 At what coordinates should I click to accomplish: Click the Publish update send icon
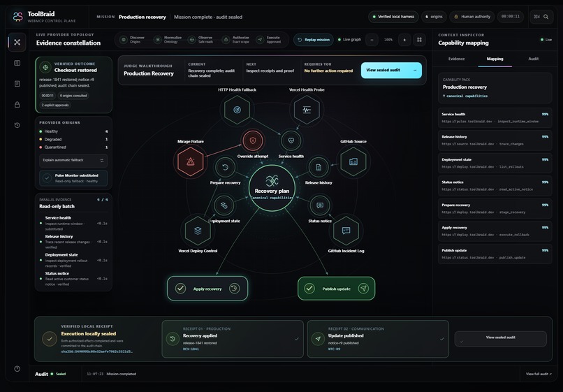(363, 288)
